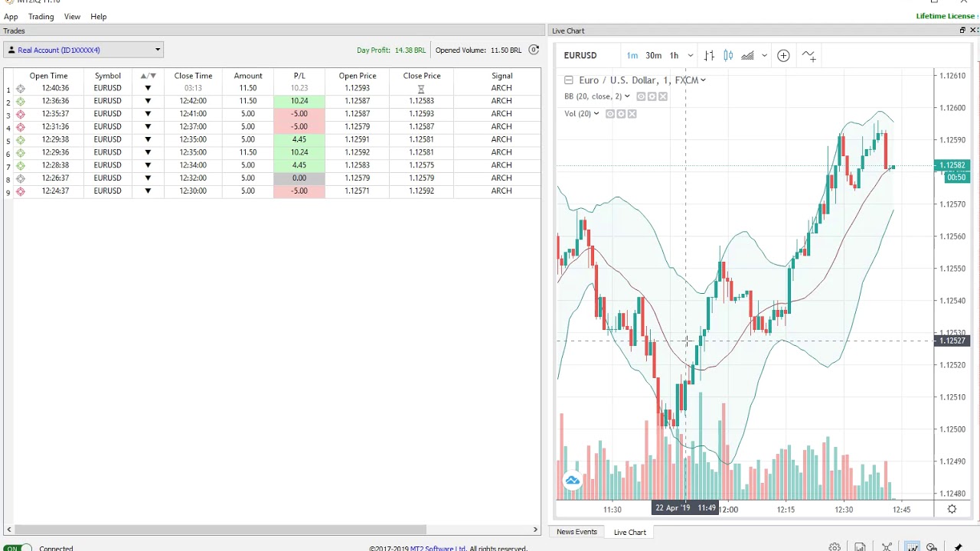Sort trades by Open Time column
Viewport: 980px width, 551px height.
coord(48,76)
